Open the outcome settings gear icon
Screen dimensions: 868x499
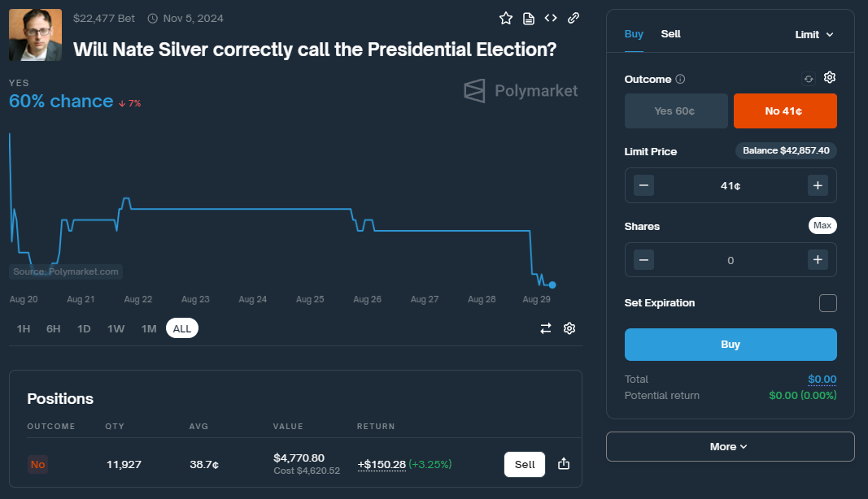[x=830, y=78]
